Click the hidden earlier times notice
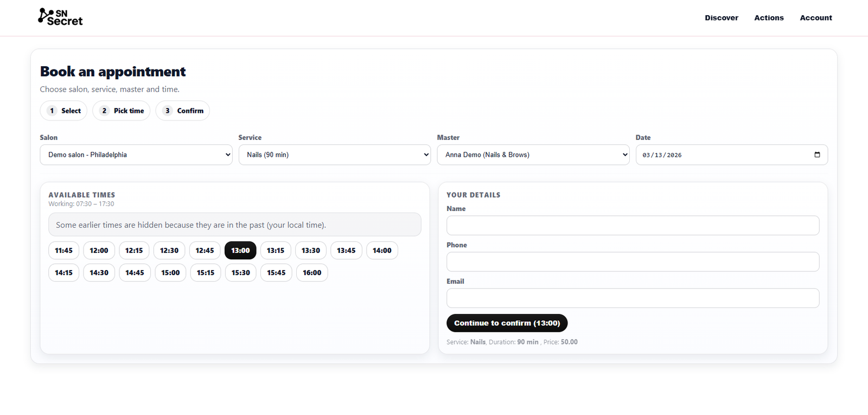868x415 pixels. 235,225
